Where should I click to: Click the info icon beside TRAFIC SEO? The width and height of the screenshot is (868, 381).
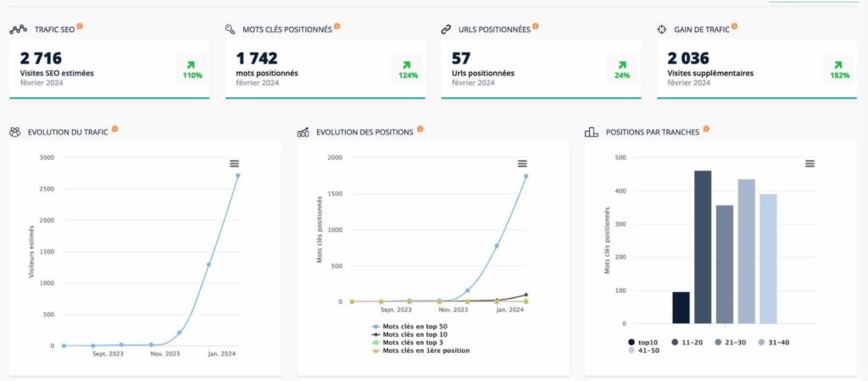tap(80, 26)
